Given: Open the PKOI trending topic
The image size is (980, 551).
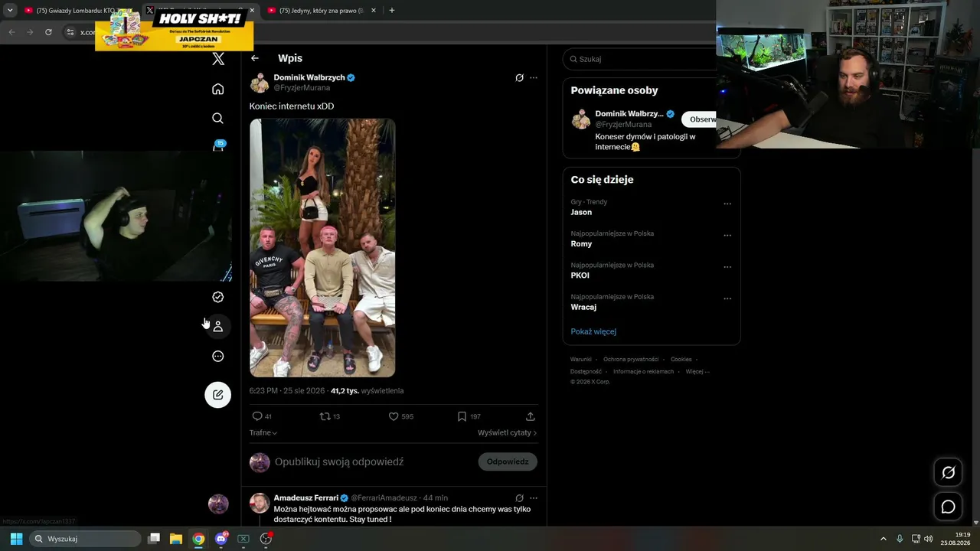Looking at the screenshot, I should [x=580, y=275].
